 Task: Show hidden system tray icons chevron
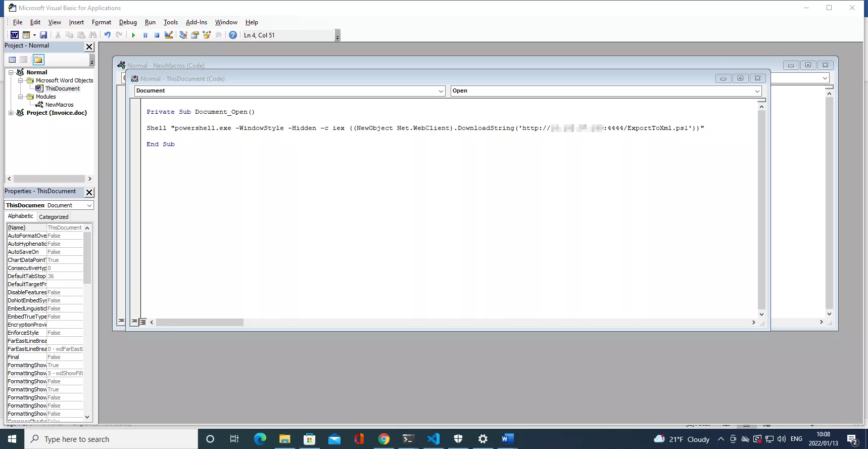point(720,439)
